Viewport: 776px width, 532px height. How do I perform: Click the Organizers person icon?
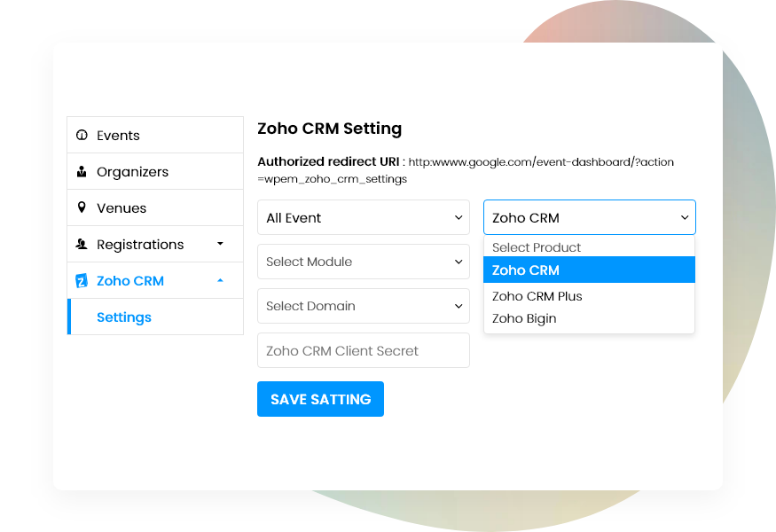[x=83, y=171]
